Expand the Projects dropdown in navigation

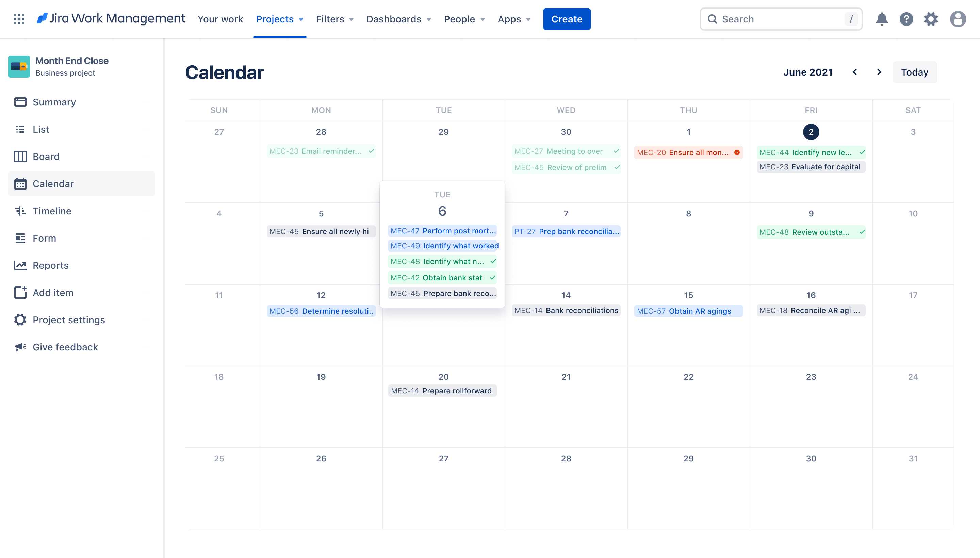[x=279, y=19]
